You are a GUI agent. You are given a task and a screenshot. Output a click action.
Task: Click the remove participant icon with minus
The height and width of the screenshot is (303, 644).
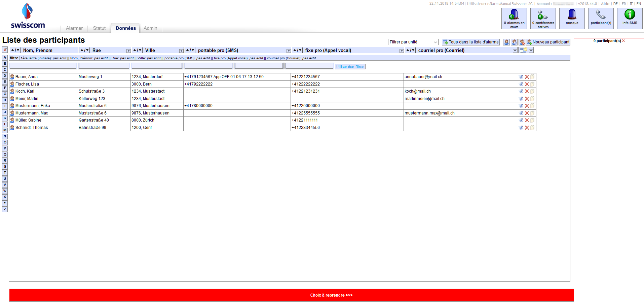(522, 42)
